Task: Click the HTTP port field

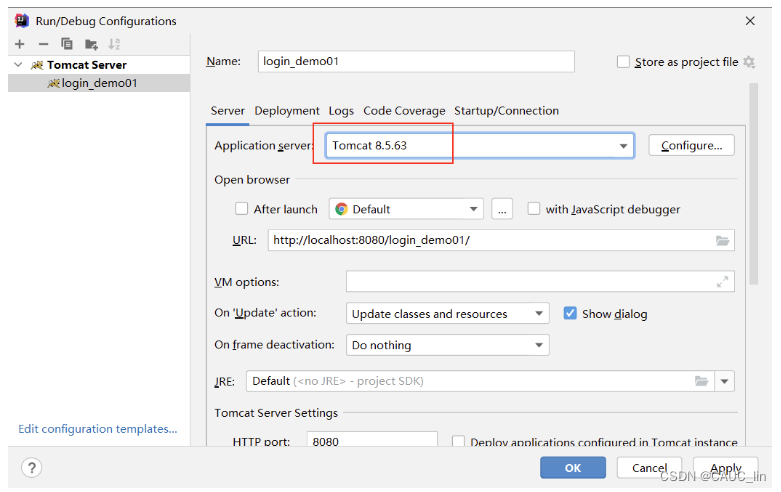Action: tap(372, 441)
